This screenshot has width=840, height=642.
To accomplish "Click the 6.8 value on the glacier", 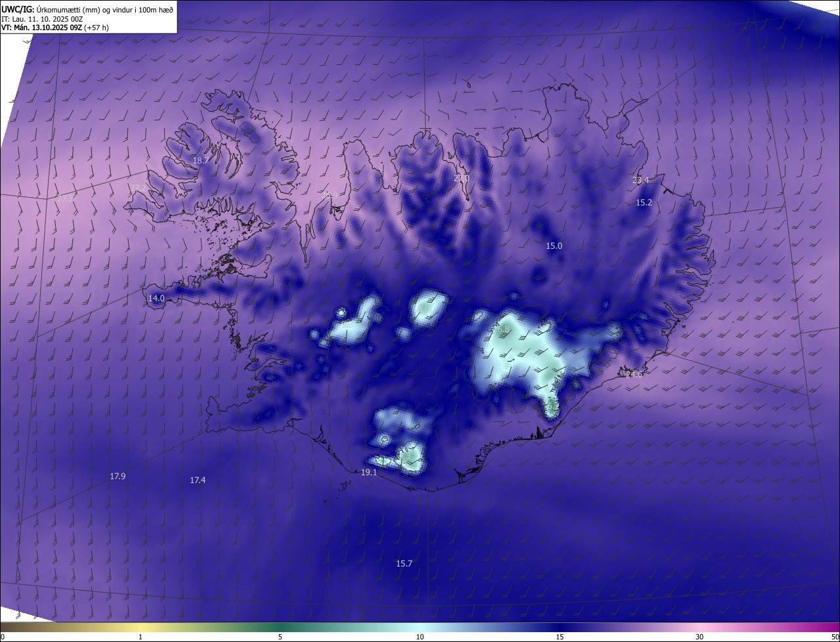I will pos(503,328).
